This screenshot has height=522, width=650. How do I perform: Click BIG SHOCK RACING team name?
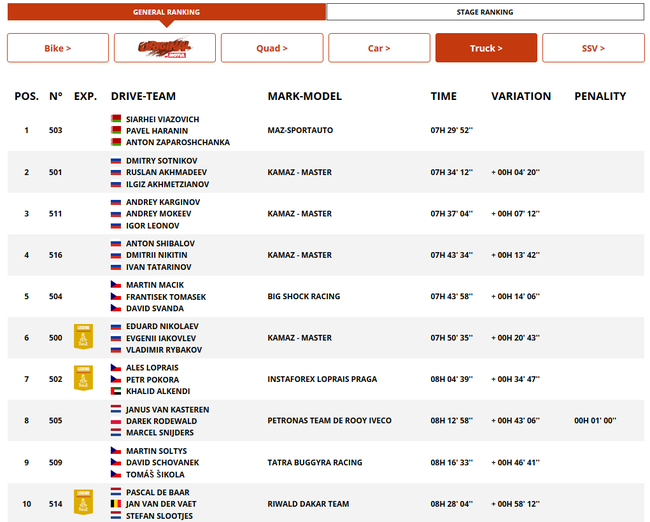[304, 296]
